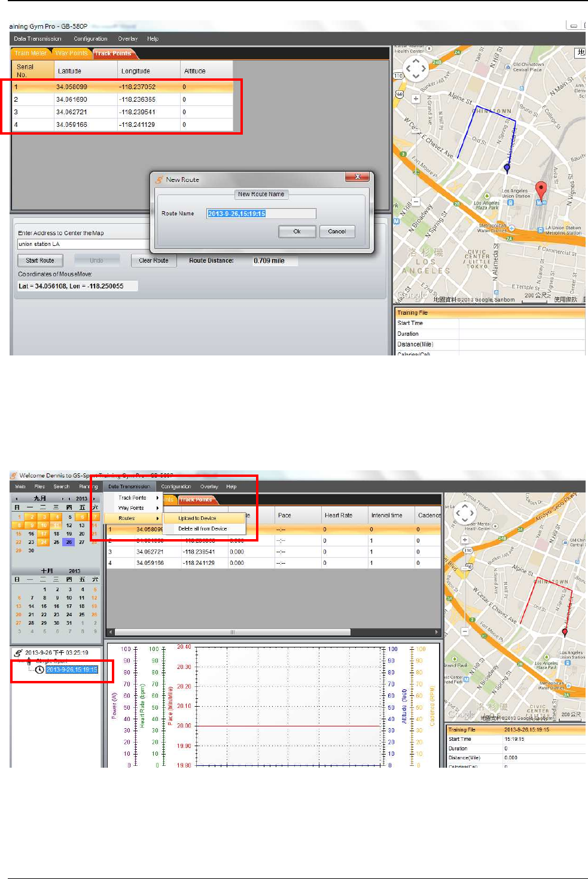
Task: Click zoom in plus on lower screenshot map
Action: pos(465,540)
